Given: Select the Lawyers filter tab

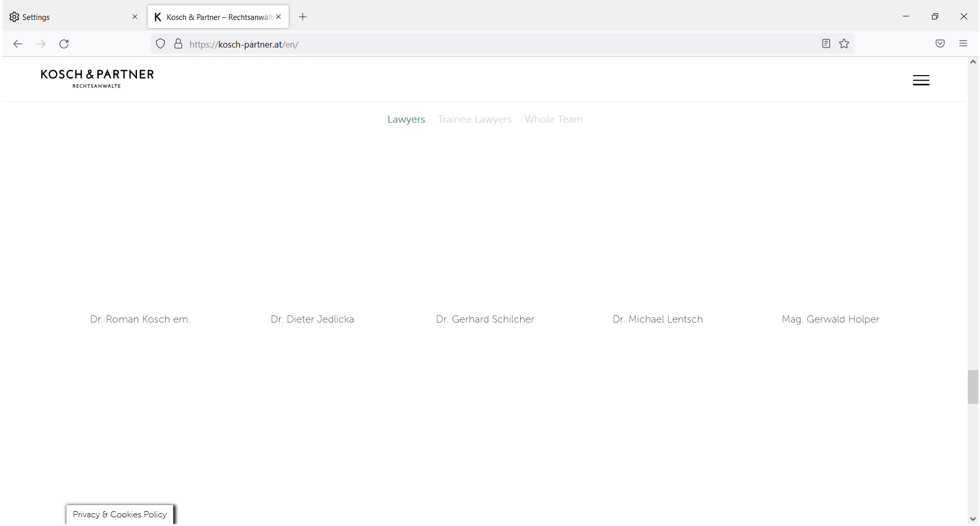Looking at the screenshot, I should tap(406, 119).
